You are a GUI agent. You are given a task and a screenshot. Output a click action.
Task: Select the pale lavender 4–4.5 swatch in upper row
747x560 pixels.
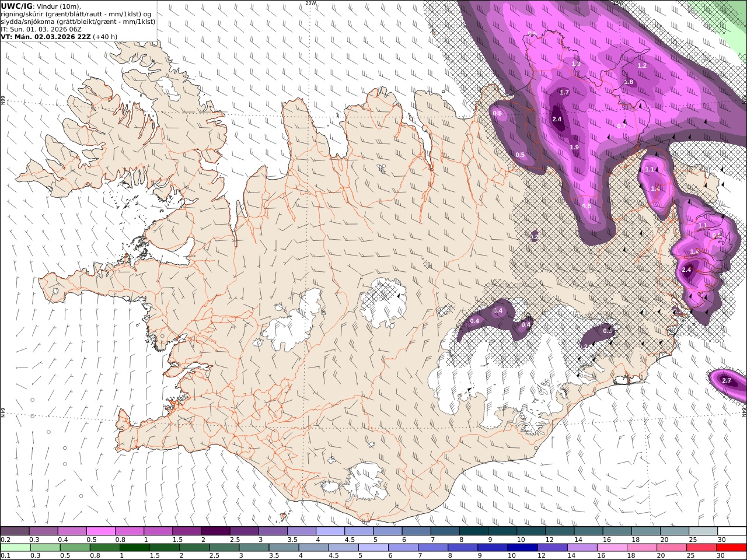pos(330,531)
